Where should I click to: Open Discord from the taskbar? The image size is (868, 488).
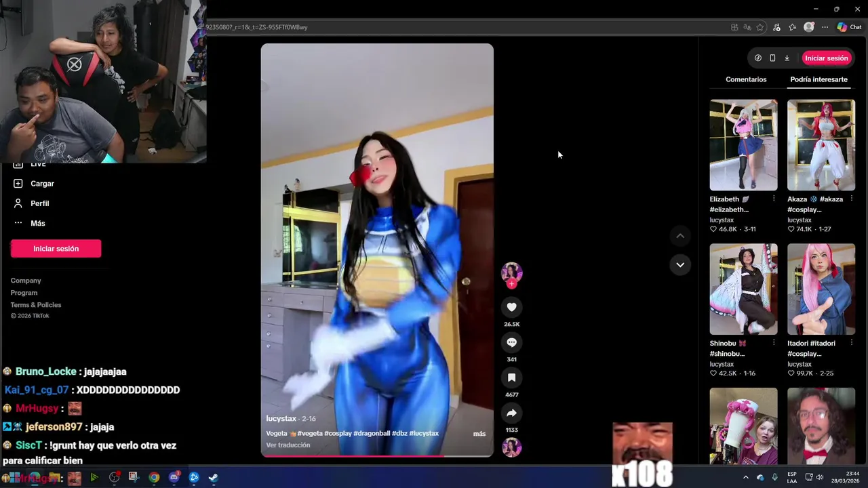click(x=174, y=477)
